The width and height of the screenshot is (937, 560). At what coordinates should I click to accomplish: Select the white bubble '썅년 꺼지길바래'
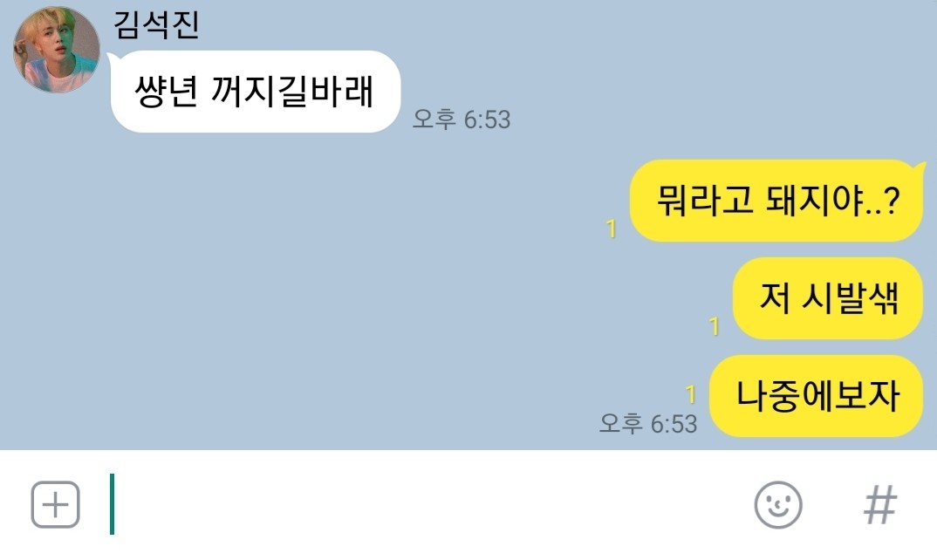[x=255, y=92]
